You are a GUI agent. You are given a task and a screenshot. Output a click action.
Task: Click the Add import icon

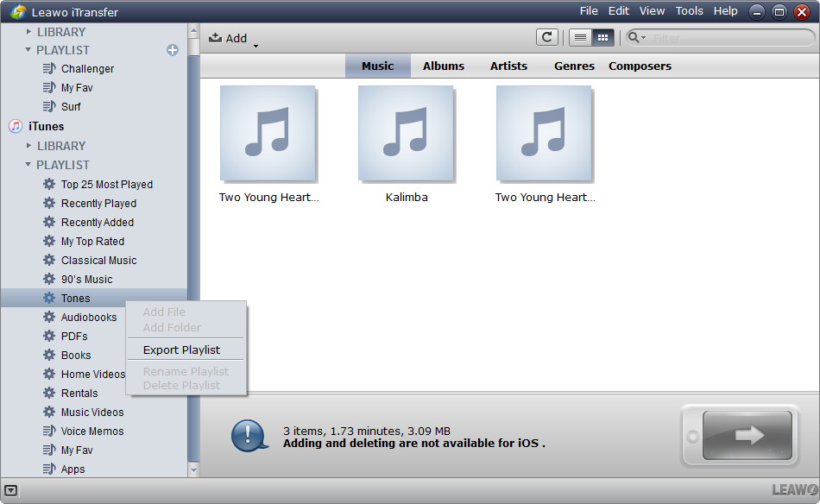pyautogui.click(x=215, y=38)
